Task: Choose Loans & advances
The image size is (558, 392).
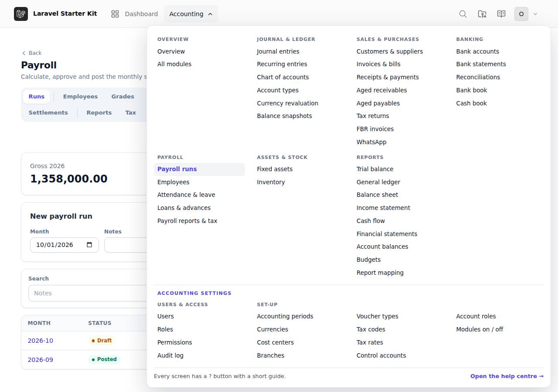Action: 184,208
